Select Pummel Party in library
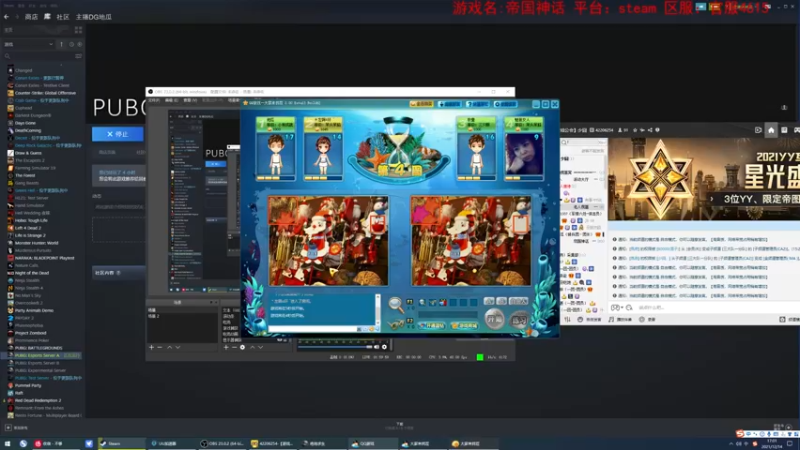 (28, 386)
